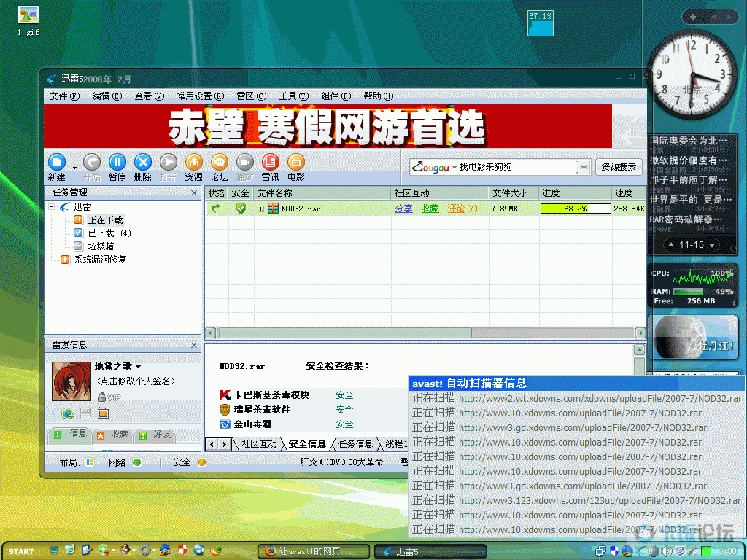Switch to 让avast!的网页 taskbar button
This screenshot has height=560, width=747.
point(314,551)
